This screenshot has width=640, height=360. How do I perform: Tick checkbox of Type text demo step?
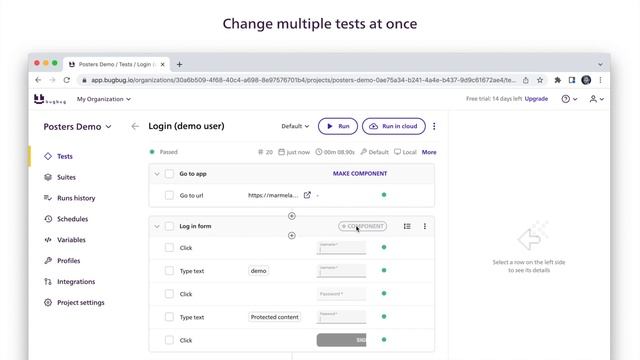[169, 271]
